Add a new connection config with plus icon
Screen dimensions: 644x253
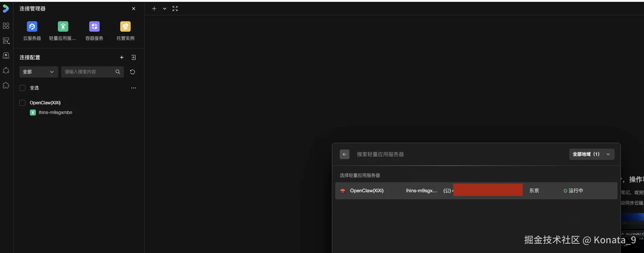point(122,57)
